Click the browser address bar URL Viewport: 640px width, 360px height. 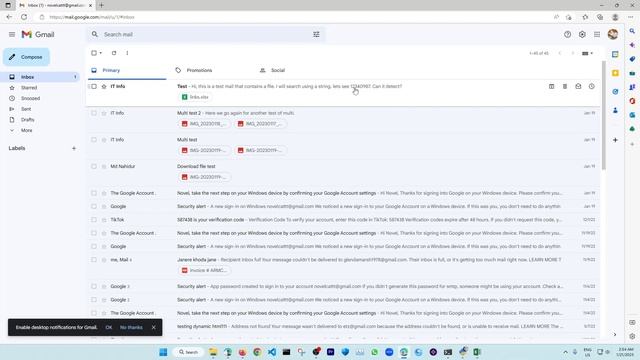(x=92, y=17)
